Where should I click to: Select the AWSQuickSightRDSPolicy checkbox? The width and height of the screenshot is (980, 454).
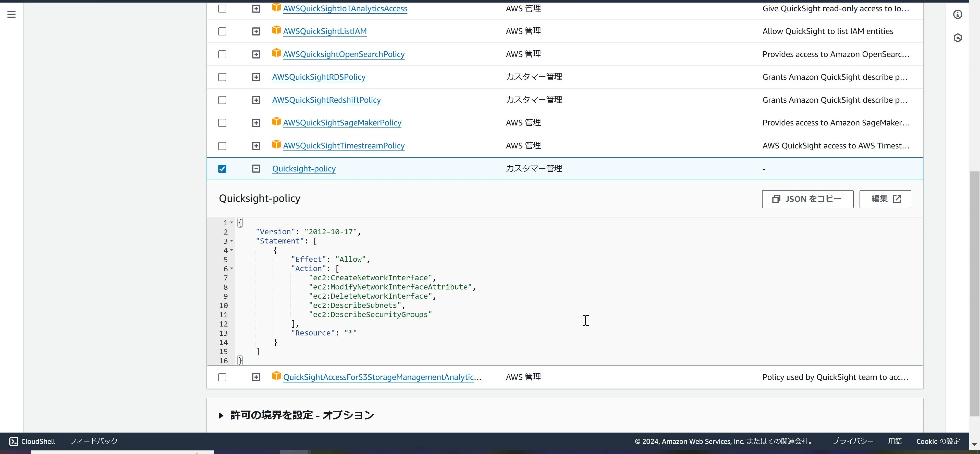pos(222,77)
